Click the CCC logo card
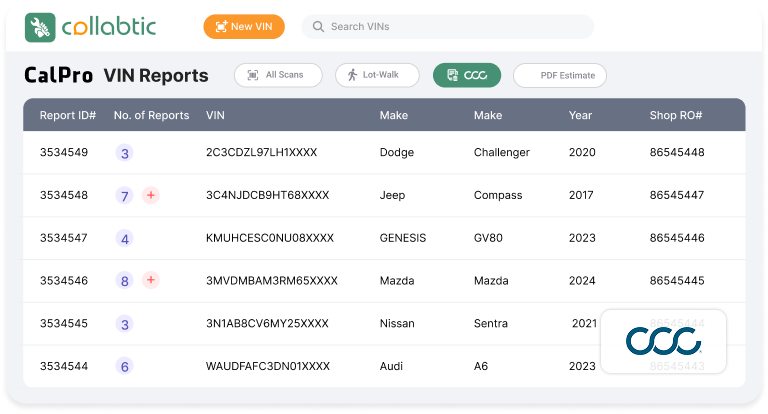 [x=663, y=341]
